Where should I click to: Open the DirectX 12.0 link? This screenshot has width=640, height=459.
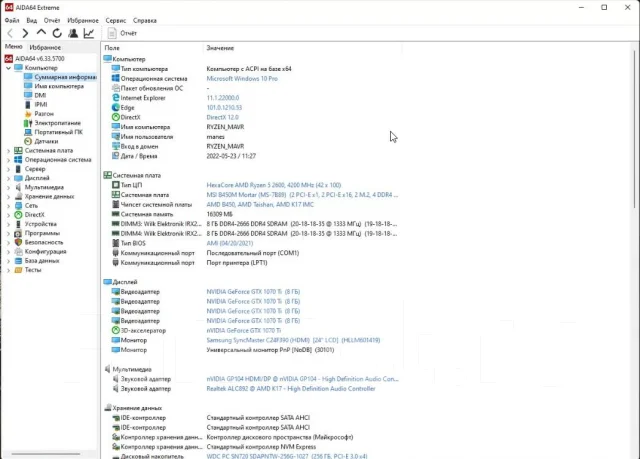(x=222, y=118)
